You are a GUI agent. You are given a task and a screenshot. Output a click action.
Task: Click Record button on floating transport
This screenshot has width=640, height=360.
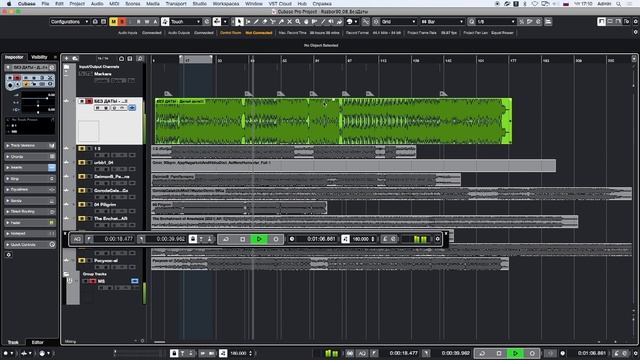(276, 239)
